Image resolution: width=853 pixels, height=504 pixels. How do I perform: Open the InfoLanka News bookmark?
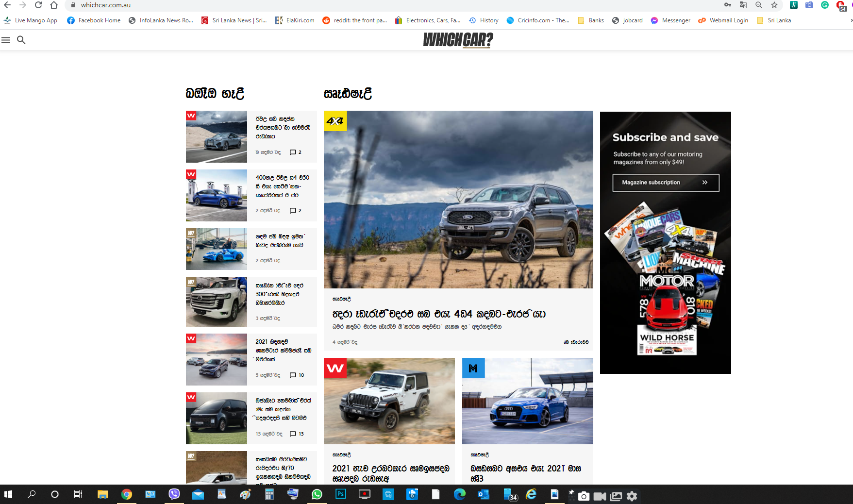[161, 20]
